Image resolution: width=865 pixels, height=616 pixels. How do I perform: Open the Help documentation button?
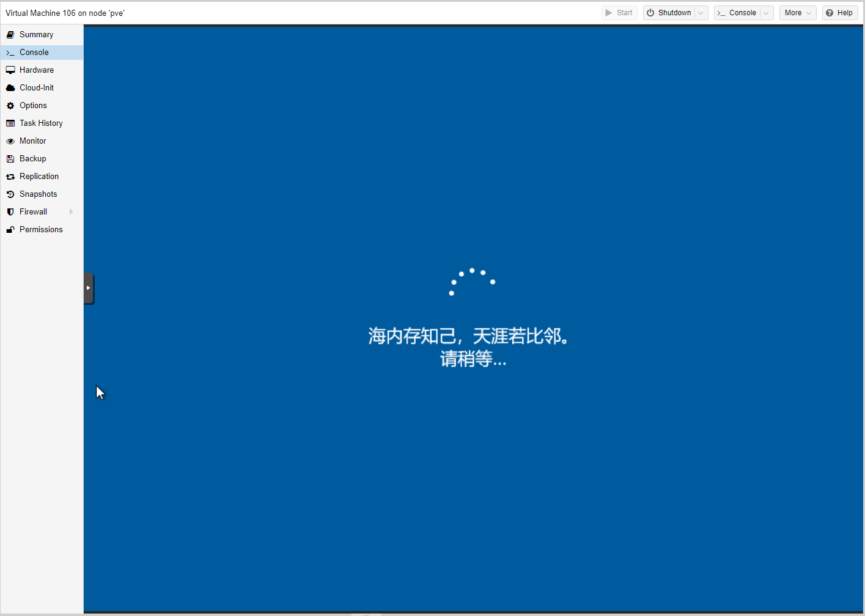tap(840, 13)
